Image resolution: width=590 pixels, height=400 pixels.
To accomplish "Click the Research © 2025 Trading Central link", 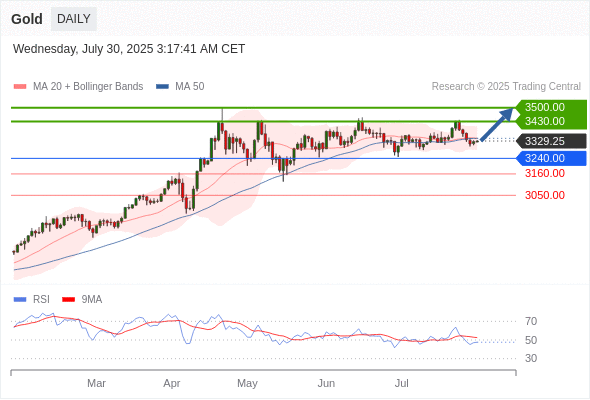I will pyautogui.click(x=506, y=87).
